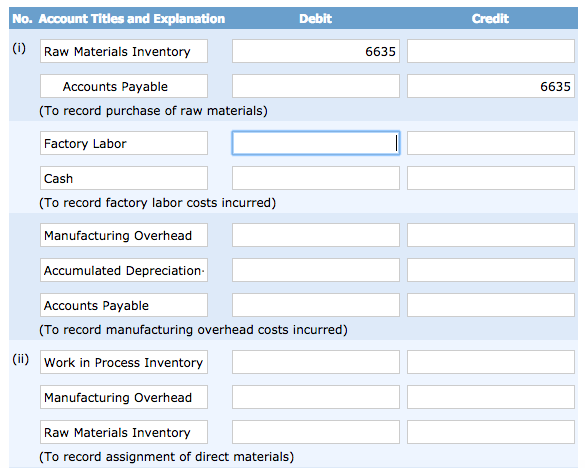The image size is (585, 468).
Task: Click the "(To record purchase of raw materials)" explanation
Action: [153, 111]
